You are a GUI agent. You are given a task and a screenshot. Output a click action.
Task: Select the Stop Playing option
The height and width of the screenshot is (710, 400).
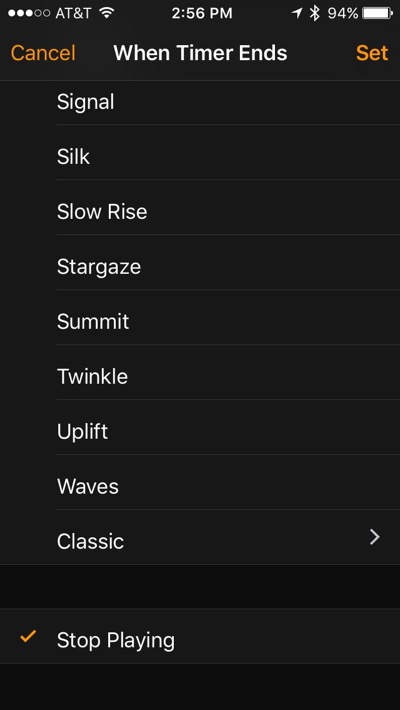[200, 640]
